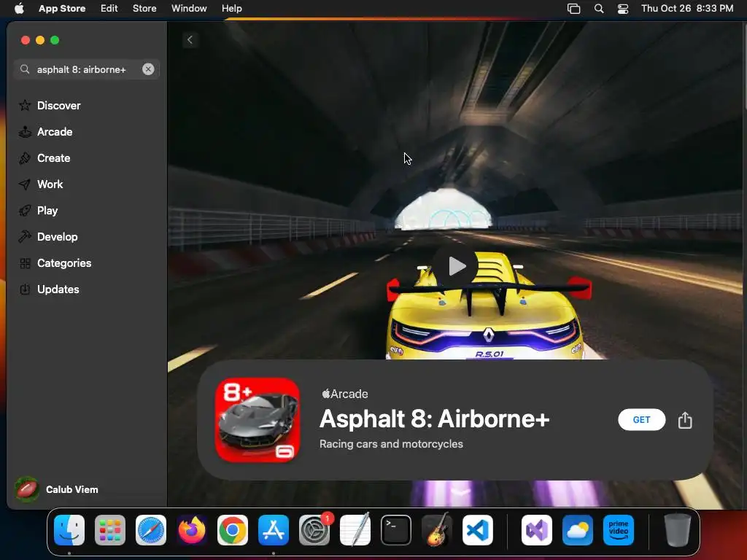Open the Arcade section in sidebar
Viewport: 747px width, 560px height.
coord(46,132)
